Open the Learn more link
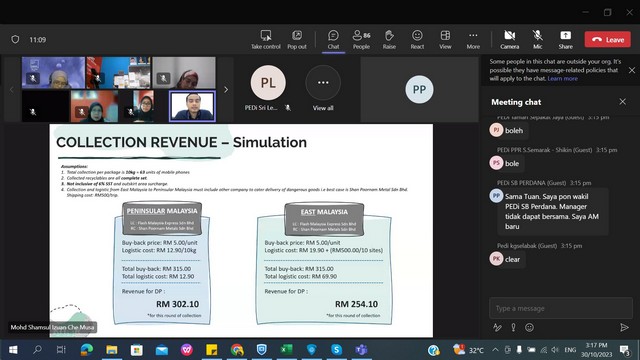The height and width of the screenshot is (360, 640). click(562, 78)
